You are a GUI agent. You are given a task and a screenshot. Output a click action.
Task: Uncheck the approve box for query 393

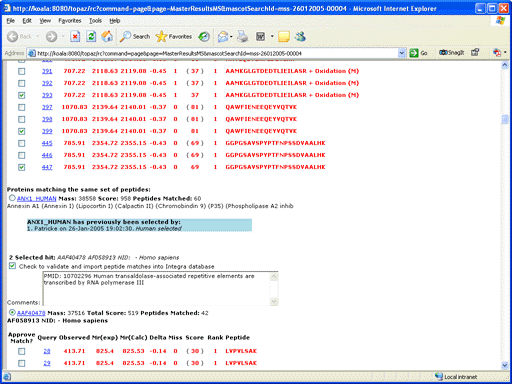(x=22, y=95)
